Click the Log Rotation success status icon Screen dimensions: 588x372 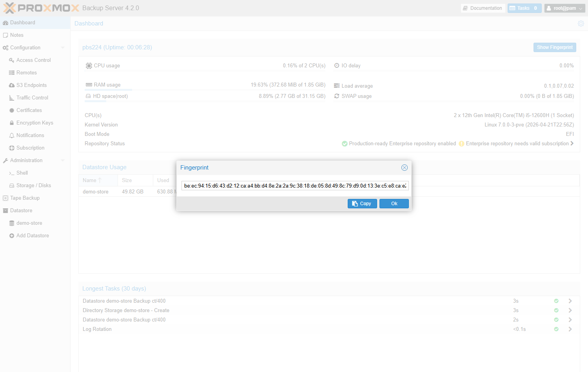(556, 329)
